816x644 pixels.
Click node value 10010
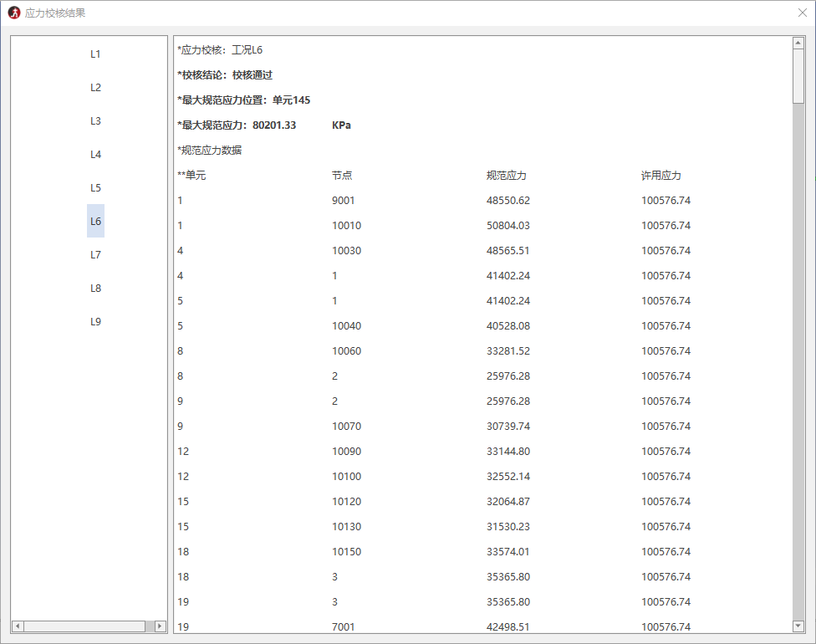click(347, 226)
